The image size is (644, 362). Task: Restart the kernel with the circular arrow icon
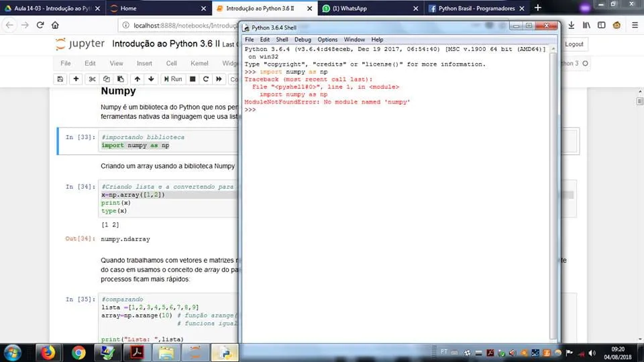pos(206,79)
